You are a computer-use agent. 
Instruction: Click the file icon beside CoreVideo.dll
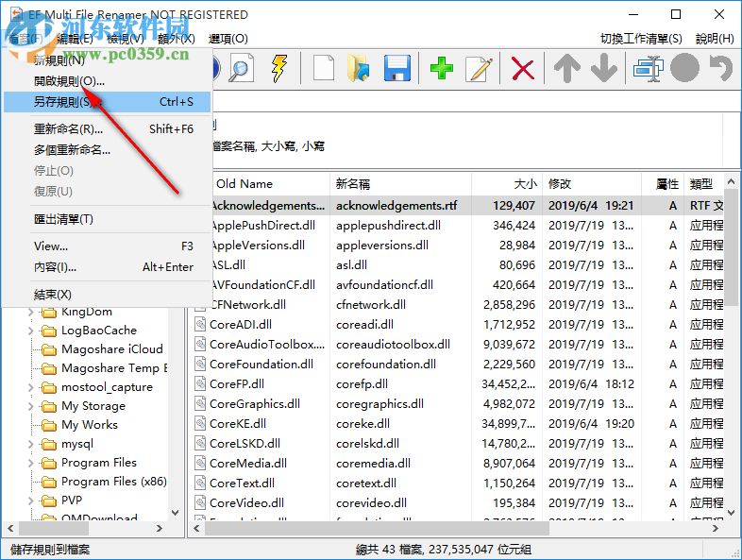pyautogui.click(x=200, y=502)
